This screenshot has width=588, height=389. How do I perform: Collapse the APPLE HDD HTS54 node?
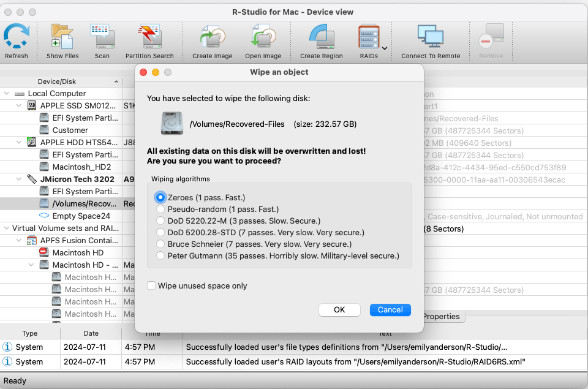[19, 143]
